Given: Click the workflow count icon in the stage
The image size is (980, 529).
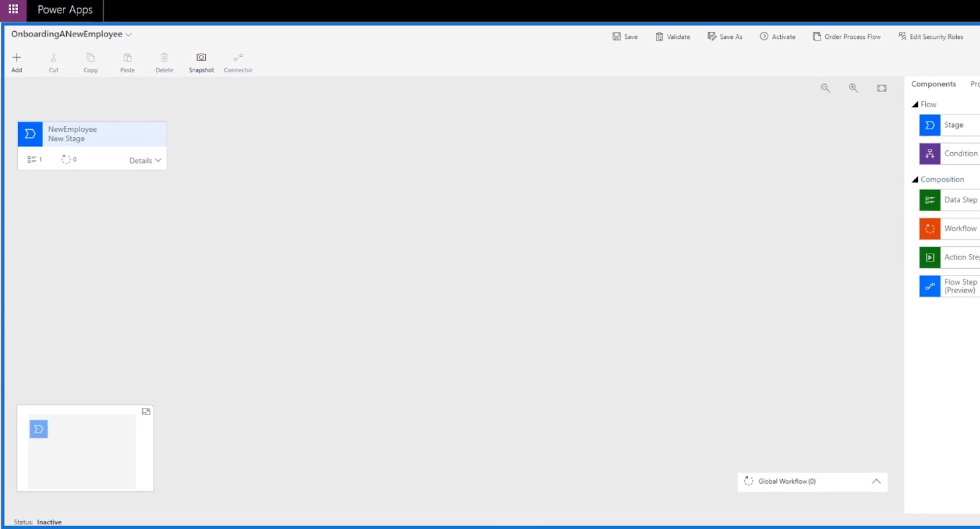Looking at the screenshot, I should point(66,160).
